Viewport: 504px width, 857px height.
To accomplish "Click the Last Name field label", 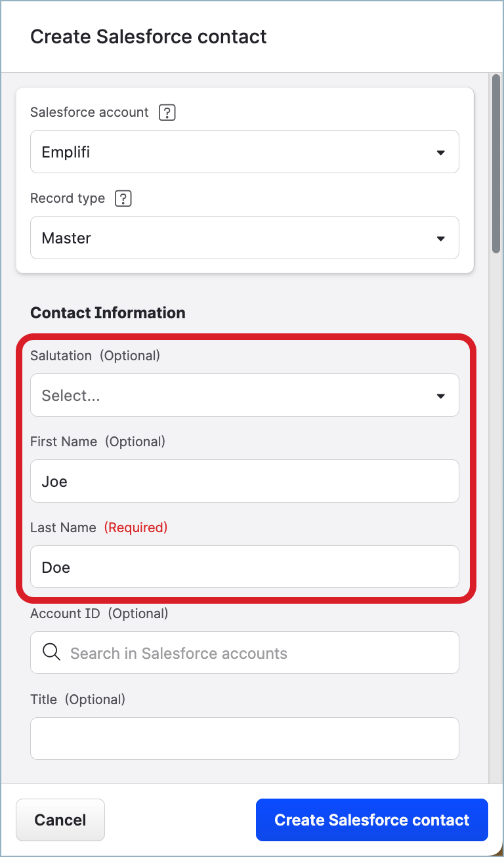I will 63,528.
